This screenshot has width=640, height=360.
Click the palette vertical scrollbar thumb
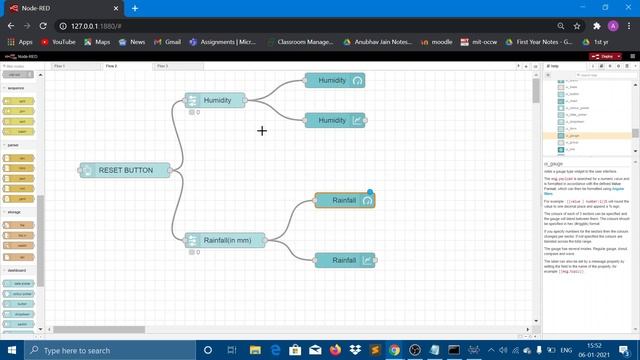40,241
